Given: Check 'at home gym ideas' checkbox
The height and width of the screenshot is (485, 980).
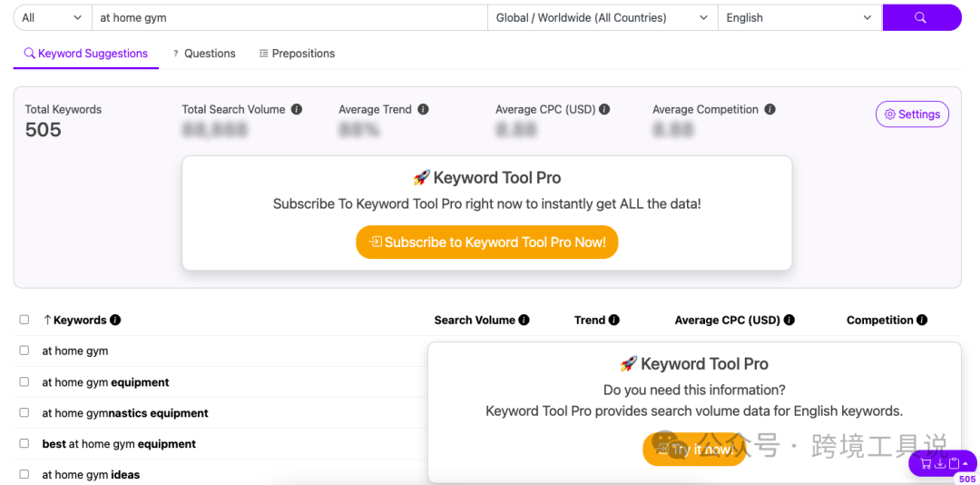Looking at the screenshot, I should click(x=24, y=474).
